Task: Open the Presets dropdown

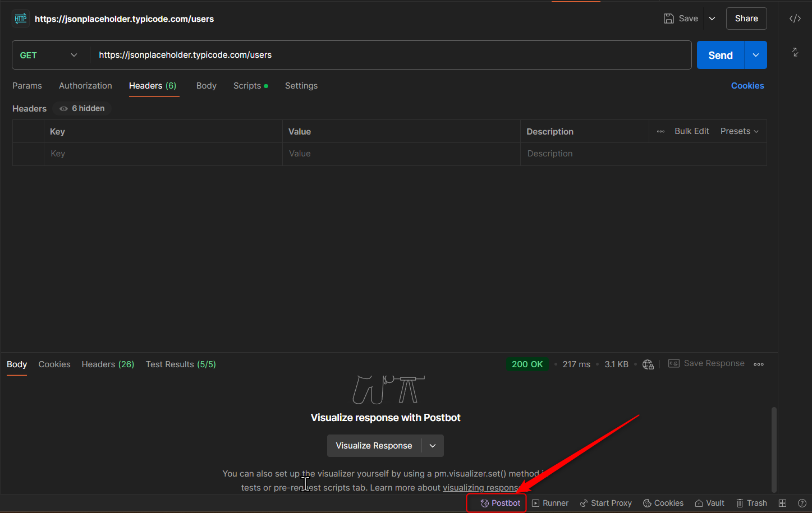Action: (x=739, y=131)
